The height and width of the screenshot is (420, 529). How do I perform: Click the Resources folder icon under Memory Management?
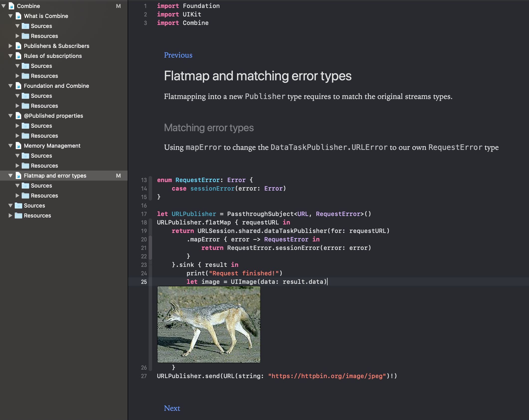tap(25, 166)
